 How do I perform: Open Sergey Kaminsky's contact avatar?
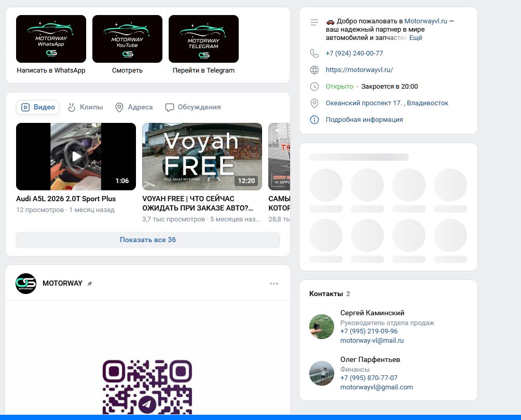322,327
